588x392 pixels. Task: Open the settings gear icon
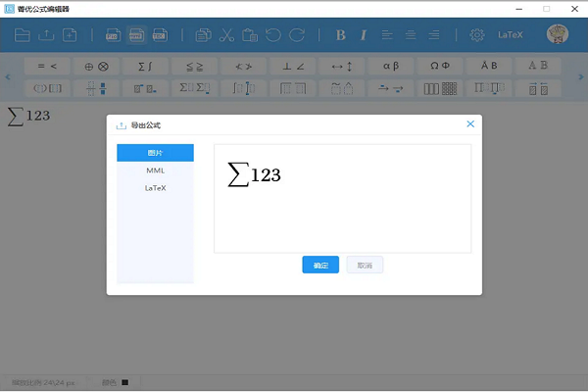pyautogui.click(x=477, y=35)
